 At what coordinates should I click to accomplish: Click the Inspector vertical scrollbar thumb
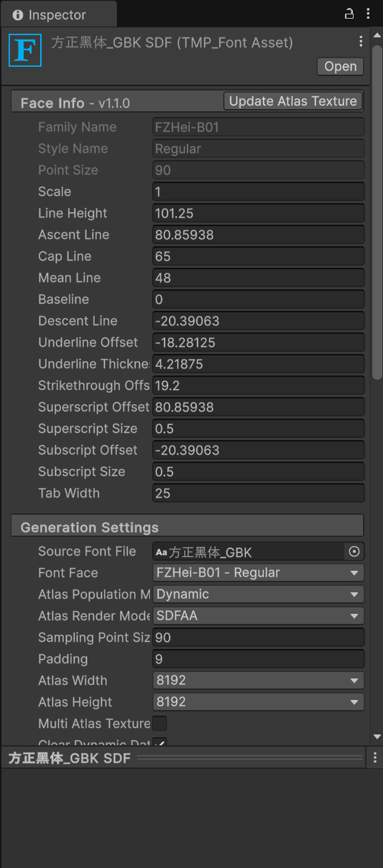pyautogui.click(x=377, y=212)
